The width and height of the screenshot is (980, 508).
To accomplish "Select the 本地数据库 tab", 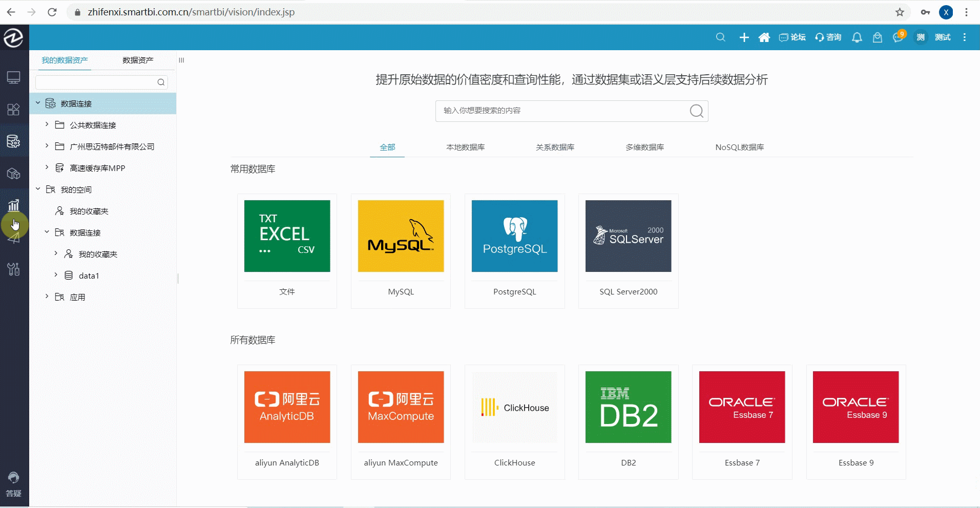I will 465,147.
